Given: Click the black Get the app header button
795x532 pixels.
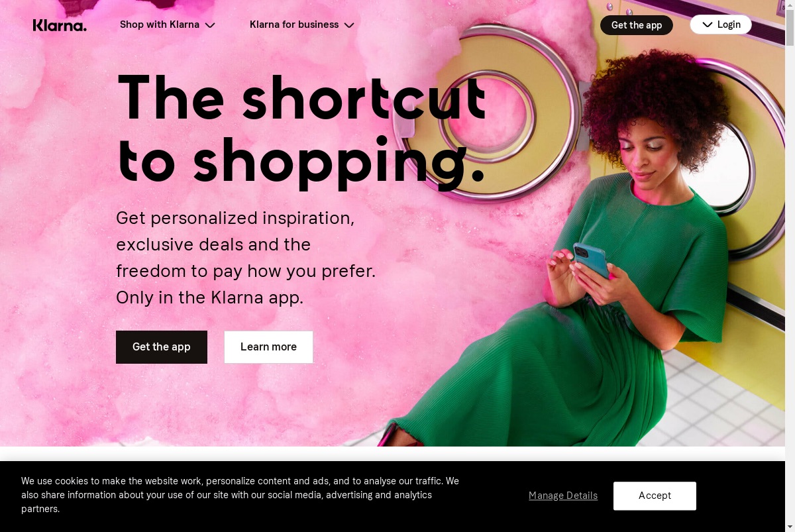Looking at the screenshot, I should [x=637, y=25].
